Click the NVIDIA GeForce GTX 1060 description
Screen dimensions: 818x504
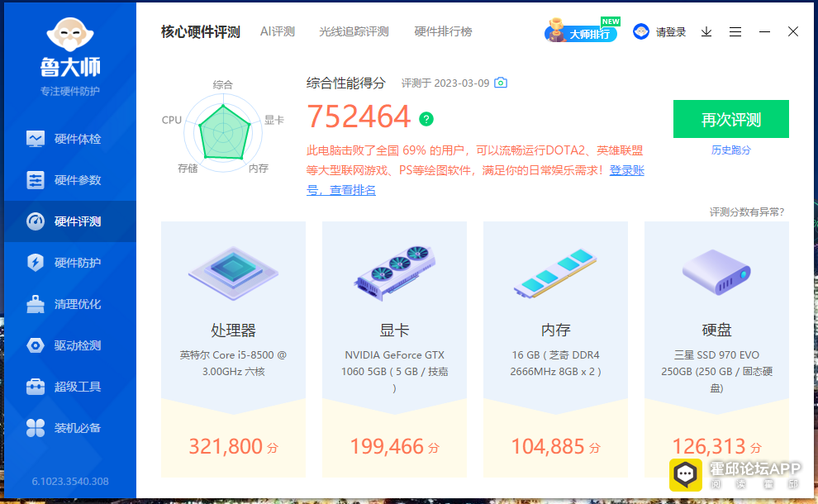pos(394,372)
